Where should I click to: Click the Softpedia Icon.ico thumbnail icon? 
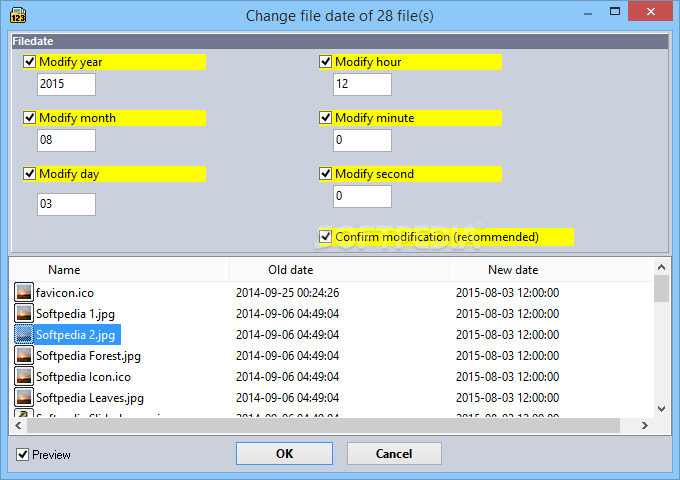pos(23,376)
